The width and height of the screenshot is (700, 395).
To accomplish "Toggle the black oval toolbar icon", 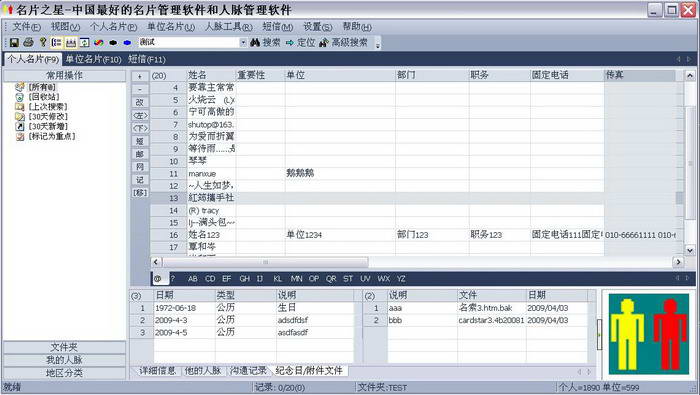I will tap(113, 42).
